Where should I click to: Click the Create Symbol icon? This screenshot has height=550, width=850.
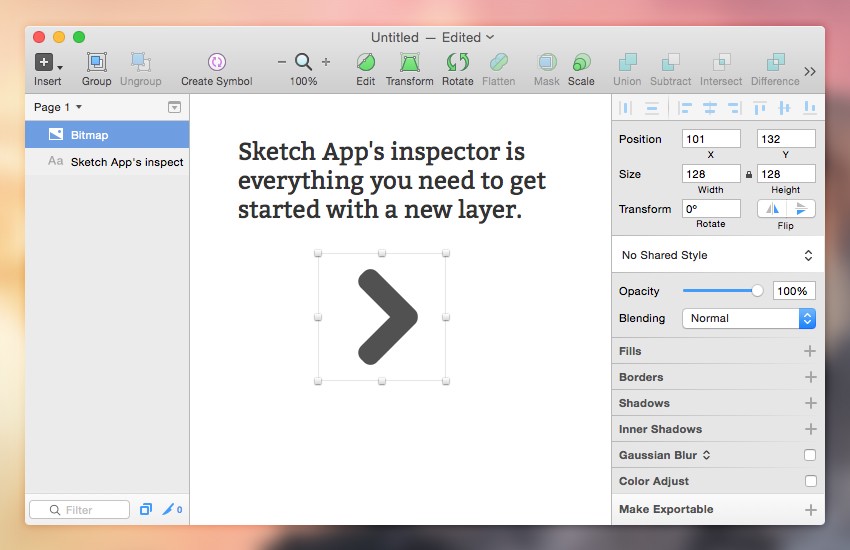click(217, 63)
